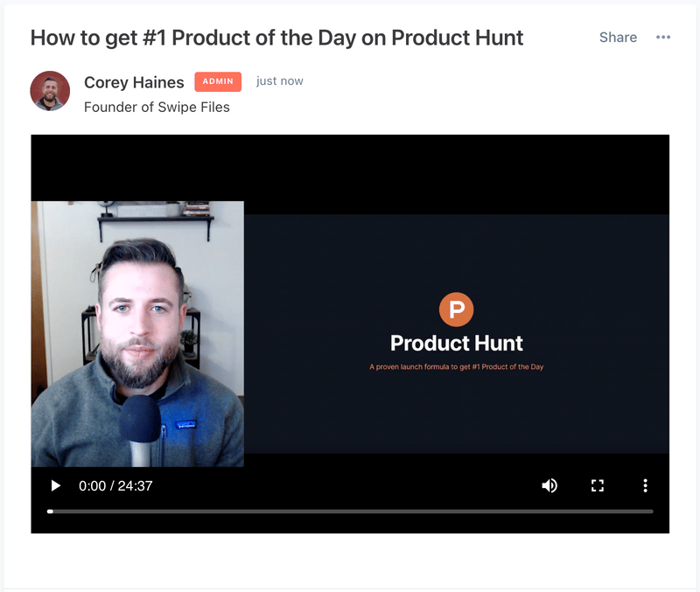
Task: Click the Corey Haines author name
Action: pyautogui.click(x=134, y=82)
